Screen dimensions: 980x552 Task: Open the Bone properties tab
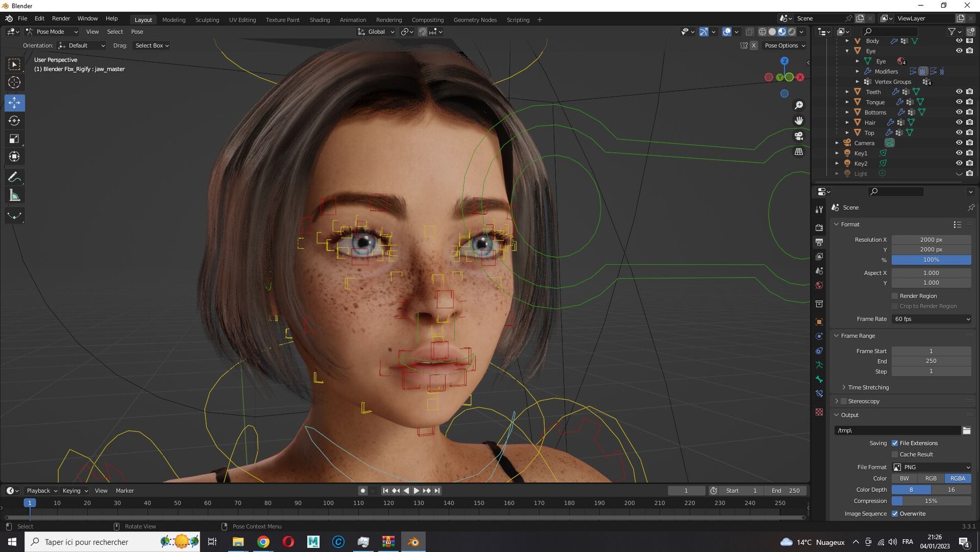tap(819, 379)
